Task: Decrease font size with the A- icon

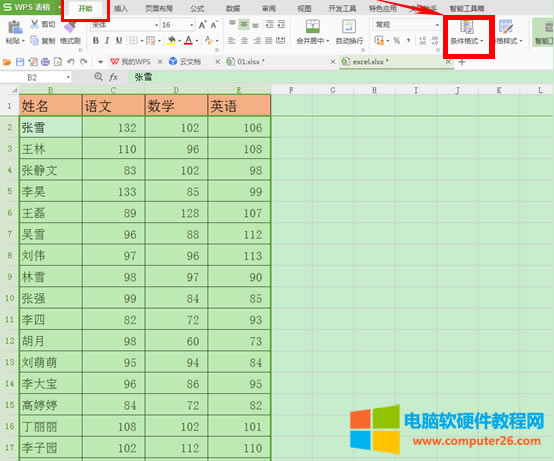Action: pyautogui.click(x=214, y=25)
